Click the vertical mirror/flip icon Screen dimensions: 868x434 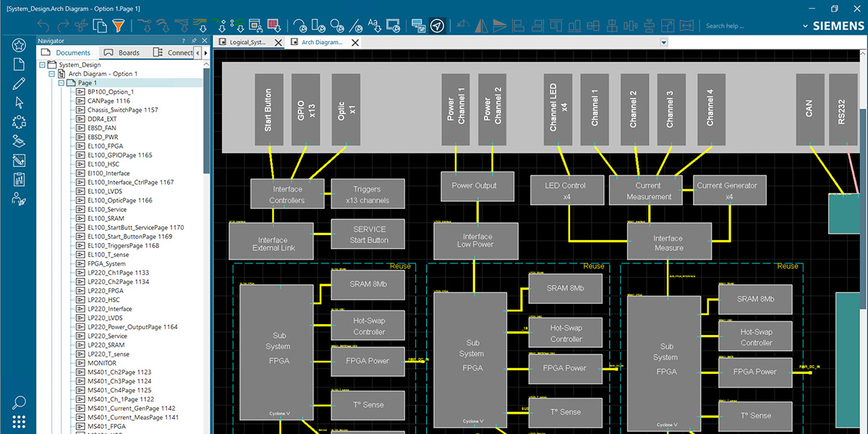click(x=480, y=25)
